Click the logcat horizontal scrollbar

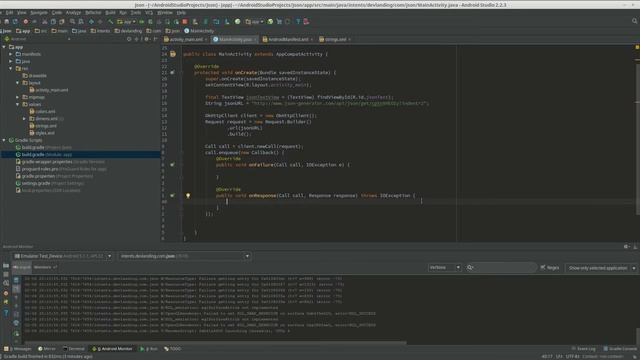pos(216,343)
